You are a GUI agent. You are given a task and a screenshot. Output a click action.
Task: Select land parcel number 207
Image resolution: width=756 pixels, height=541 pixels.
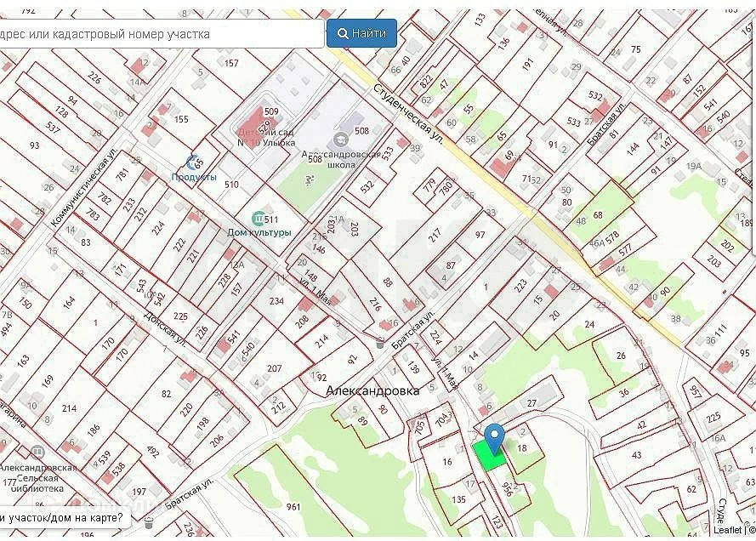274,368
